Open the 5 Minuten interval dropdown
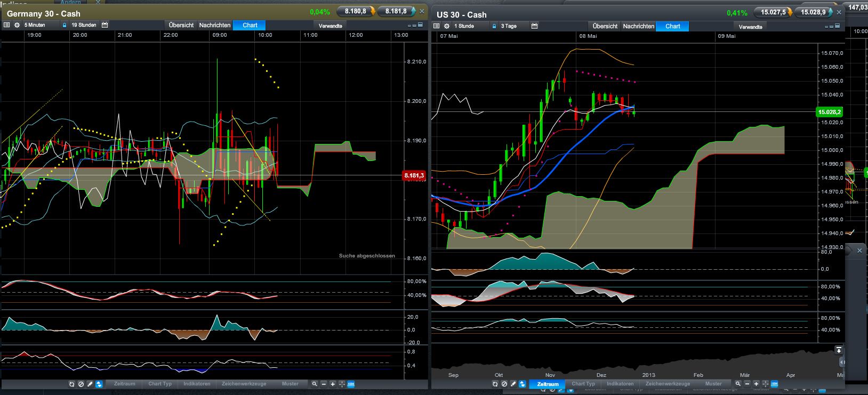868x395 pixels. click(x=41, y=25)
